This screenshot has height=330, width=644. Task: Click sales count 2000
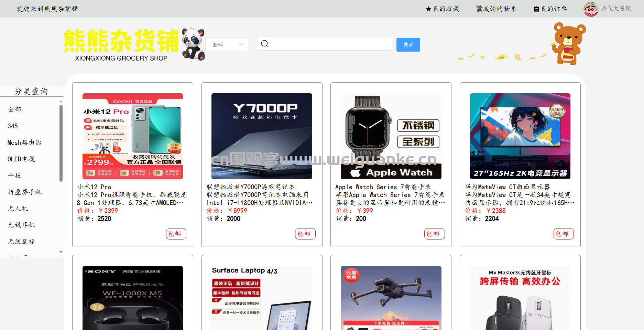tap(233, 219)
